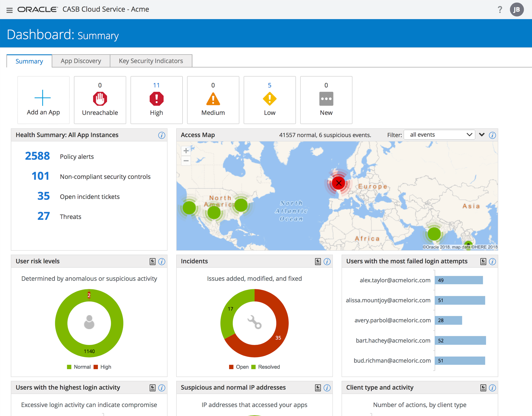Open the help question mark icon
This screenshot has width=532, height=416.
click(x=500, y=10)
